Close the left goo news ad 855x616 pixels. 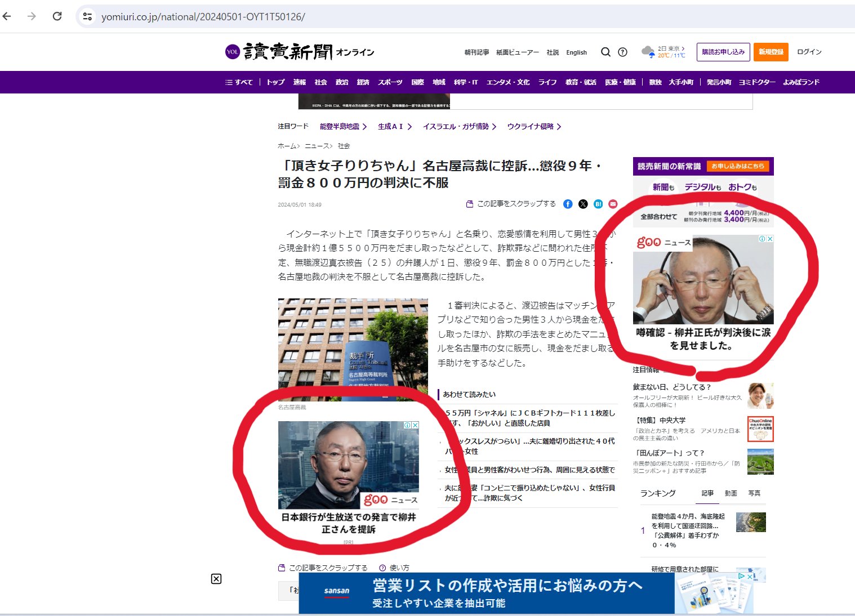pyautogui.click(x=415, y=425)
